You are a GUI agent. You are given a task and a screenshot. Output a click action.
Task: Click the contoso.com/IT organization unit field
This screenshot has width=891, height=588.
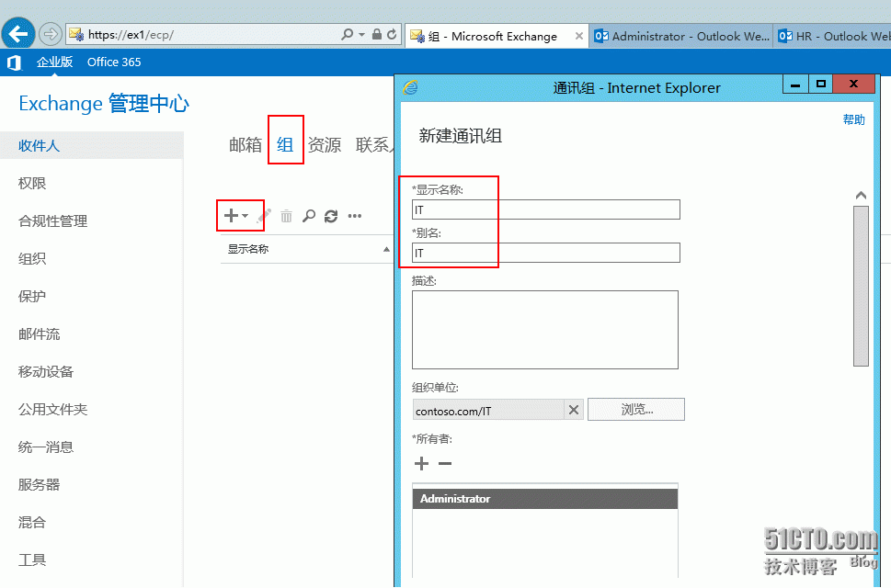point(488,410)
